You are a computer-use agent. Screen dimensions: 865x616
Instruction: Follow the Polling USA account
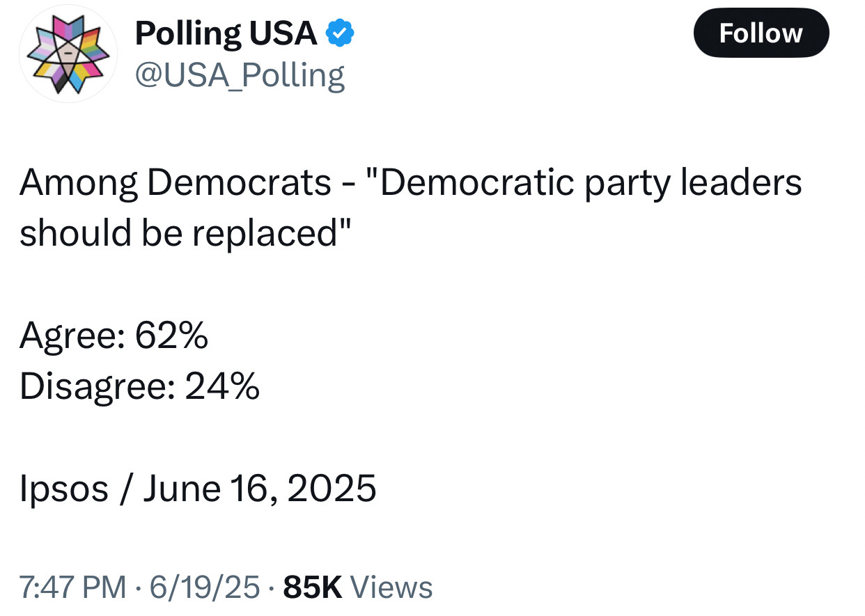coord(761,33)
